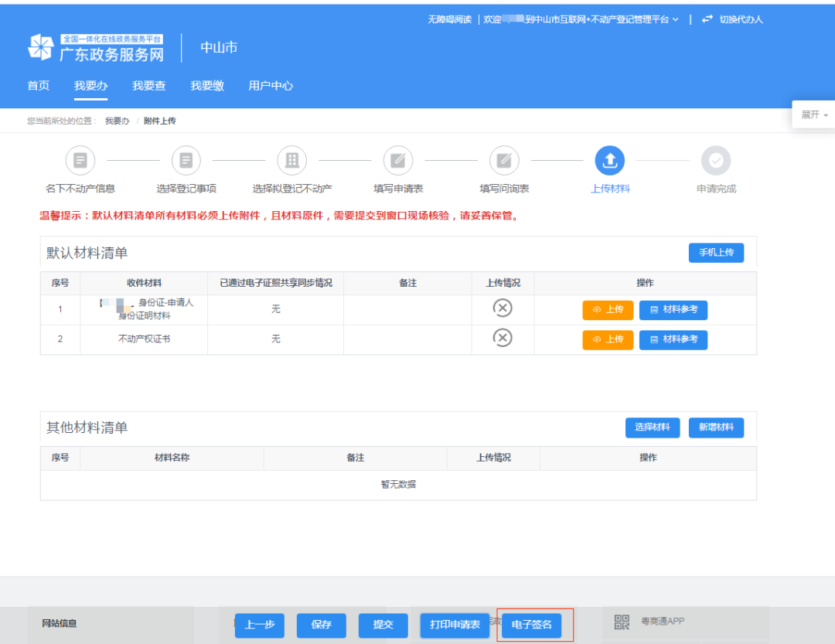Click the swap arrows icon beside 切换代办人
Image resolution: width=835 pixels, height=644 pixels.
point(707,19)
